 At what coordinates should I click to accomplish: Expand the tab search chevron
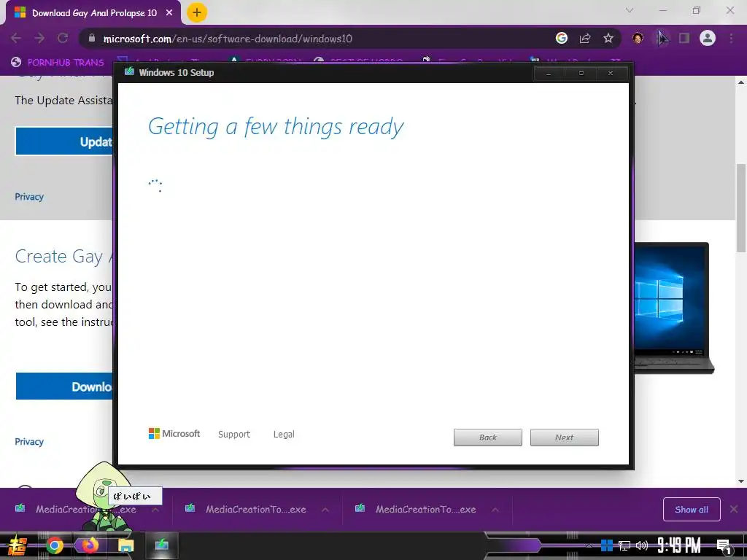coord(630,10)
